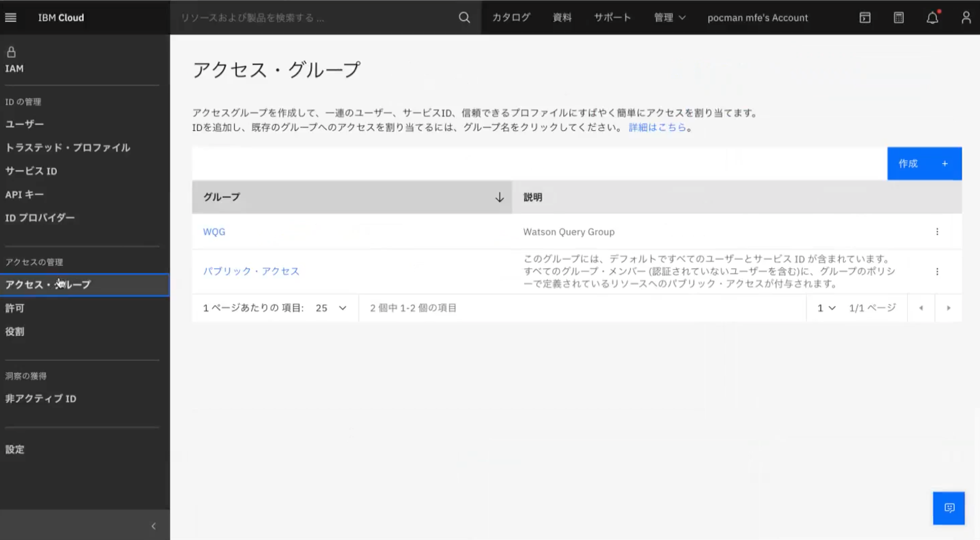The image size is (980, 540).
Task: Click the feedback chat button
Action: [x=949, y=508]
